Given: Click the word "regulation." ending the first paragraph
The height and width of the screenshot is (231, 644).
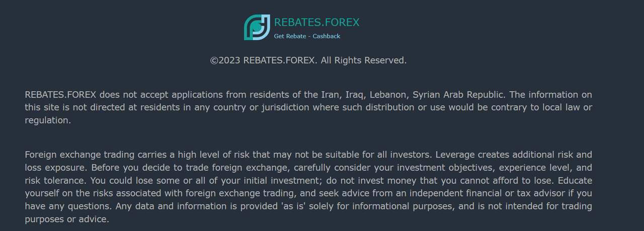Looking at the screenshot, I should coord(48,120).
